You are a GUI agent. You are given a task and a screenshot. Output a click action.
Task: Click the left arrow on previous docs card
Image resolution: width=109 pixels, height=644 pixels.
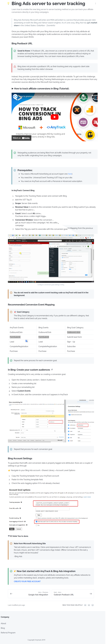[x=11, y=593]
